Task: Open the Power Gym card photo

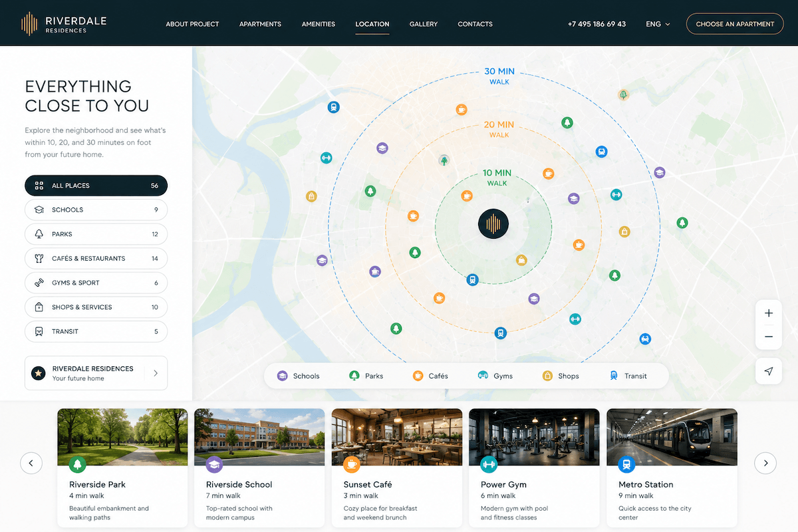Action: tap(534, 437)
